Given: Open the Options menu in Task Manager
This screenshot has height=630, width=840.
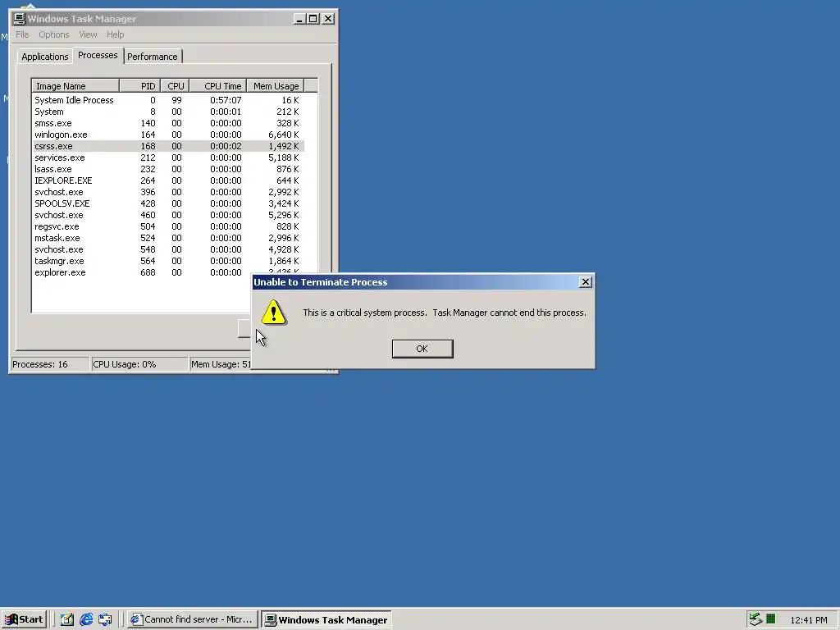Looking at the screenshot, I should point(53,34).
